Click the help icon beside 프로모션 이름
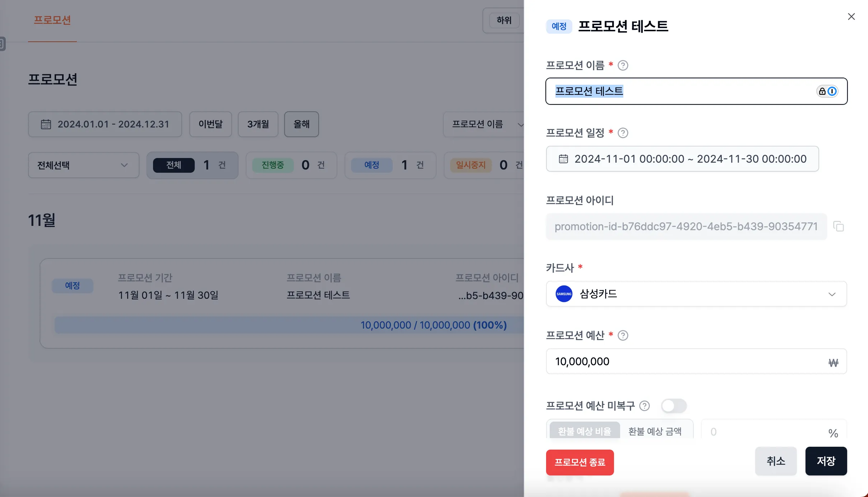The image size is (868, 497). tap(623, 65)
